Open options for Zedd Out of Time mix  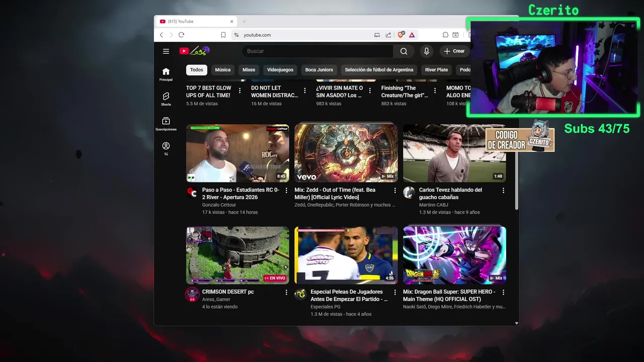(395, 191)
